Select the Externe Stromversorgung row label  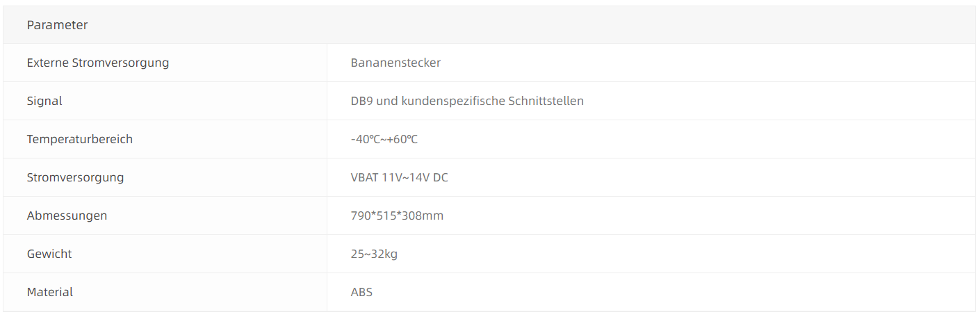coord(98,63)
